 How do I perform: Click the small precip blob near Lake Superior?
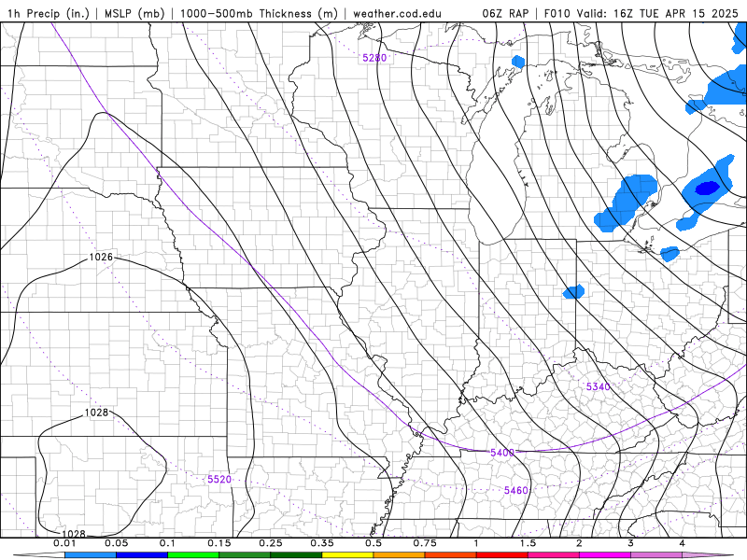point(518,61)
